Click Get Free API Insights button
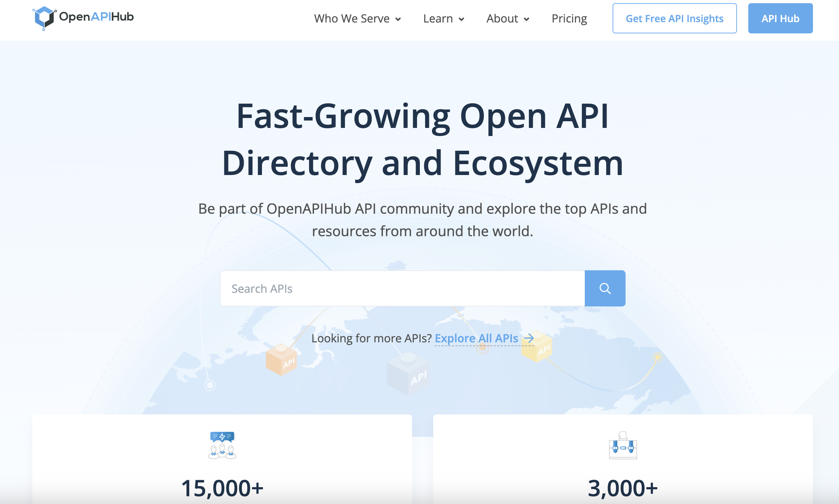This screenshot has width=839, height=504. click(674, 18)
